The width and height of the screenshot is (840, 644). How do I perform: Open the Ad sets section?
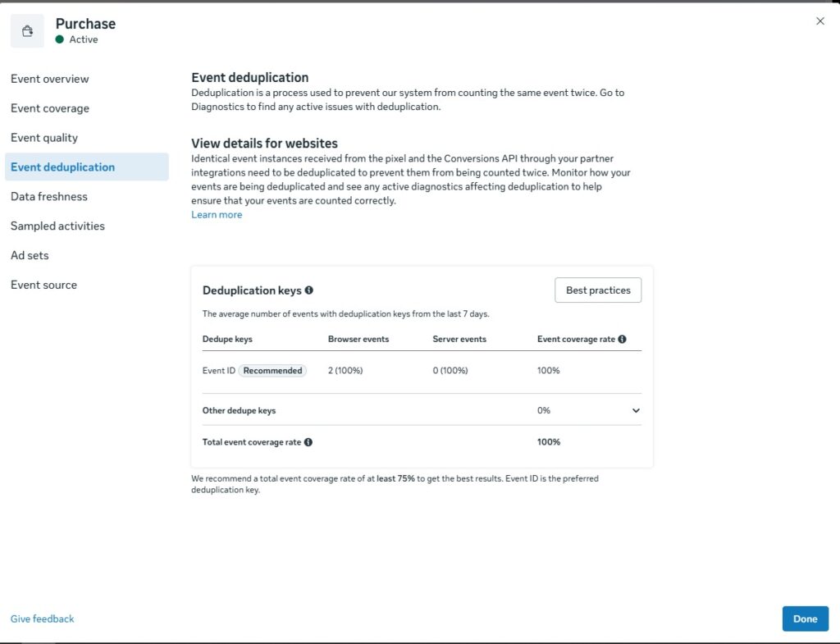[x=30, y=256]
